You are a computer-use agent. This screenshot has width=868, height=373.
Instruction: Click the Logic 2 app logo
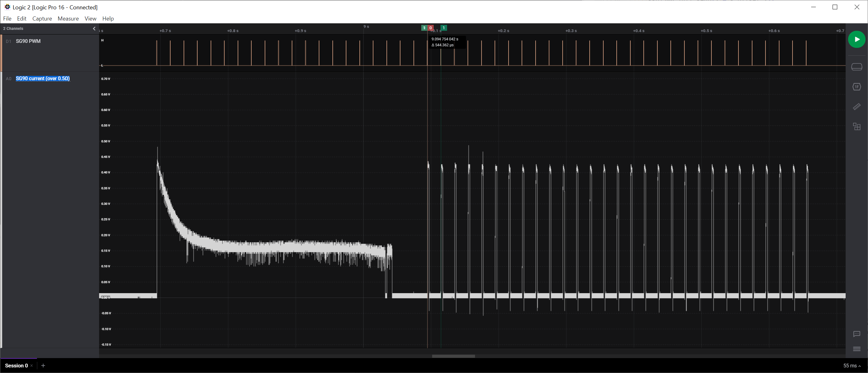point(7,7)
